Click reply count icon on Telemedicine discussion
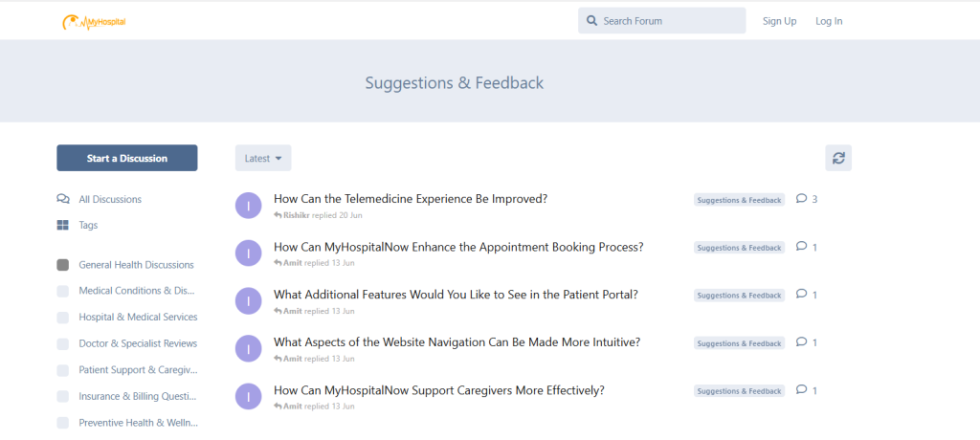Viewport: 980px width, 440px height. [802, 199]
